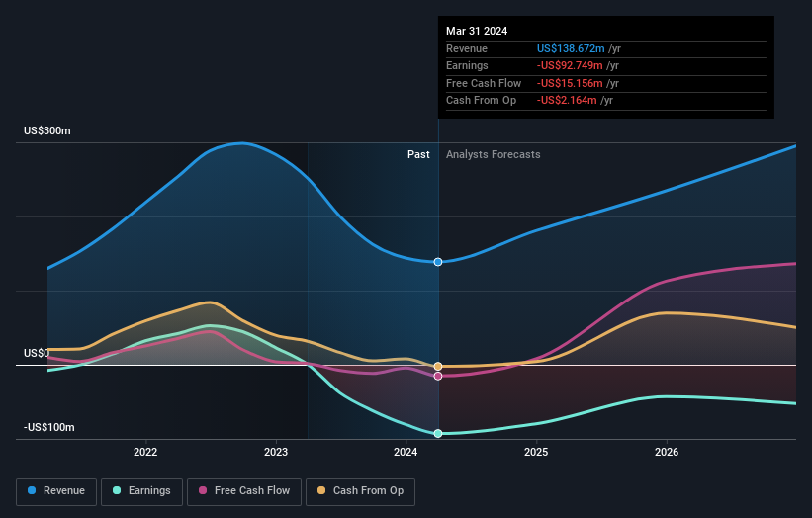Click the 2023 x-axis label
The height and width of the screenshot is (518, 812).
276,453
